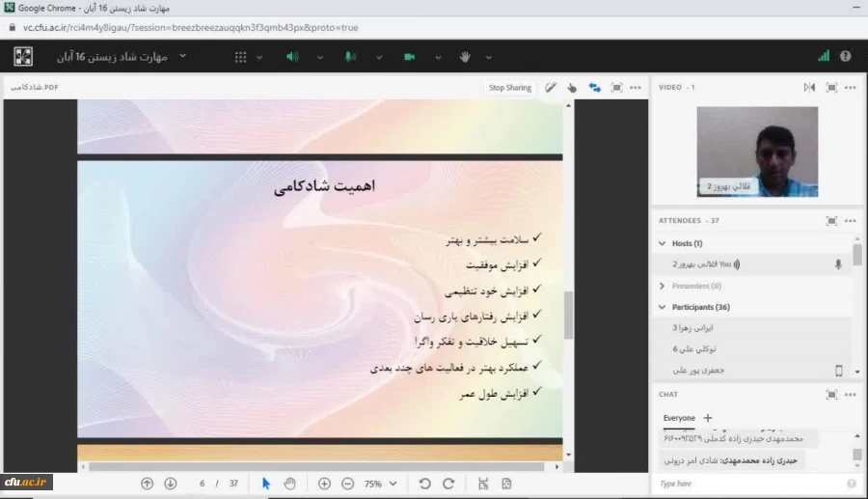Viewport: 868px width, 499px height.
Task: Open share pod more options menu
Action: click(x=636, y=88)
